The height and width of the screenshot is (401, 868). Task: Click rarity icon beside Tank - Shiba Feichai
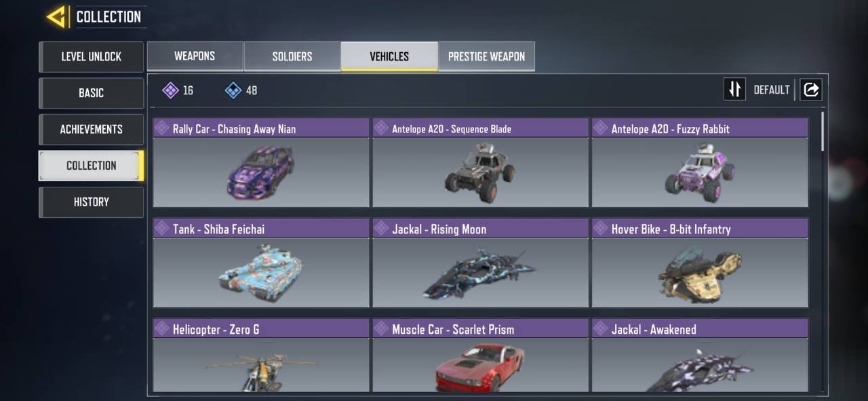click(x=162, y=228)
